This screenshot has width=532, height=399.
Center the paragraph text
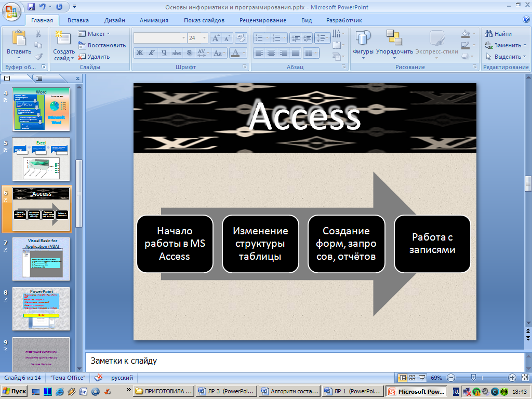pyautogui.click(x=271, y=53)
